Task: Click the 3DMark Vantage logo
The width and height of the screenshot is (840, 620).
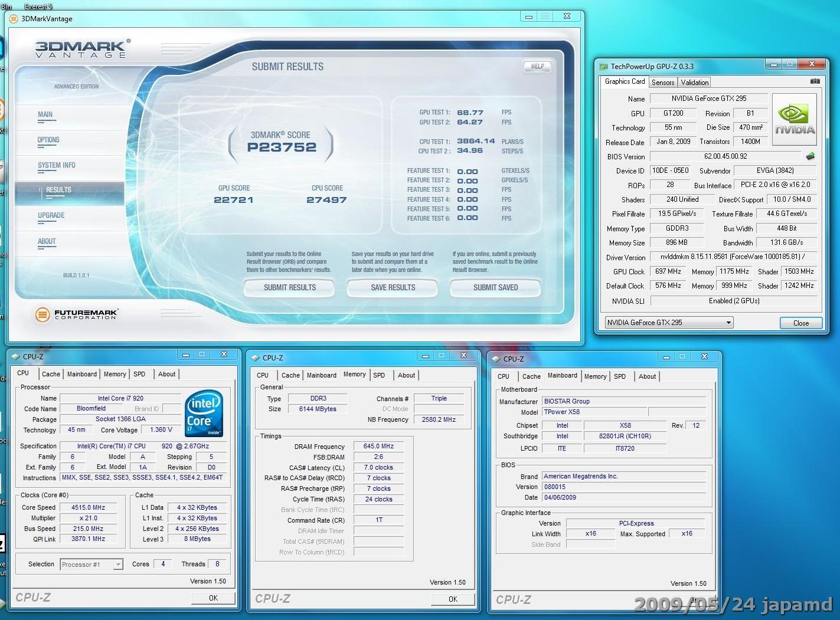Action: coord(82,48)
